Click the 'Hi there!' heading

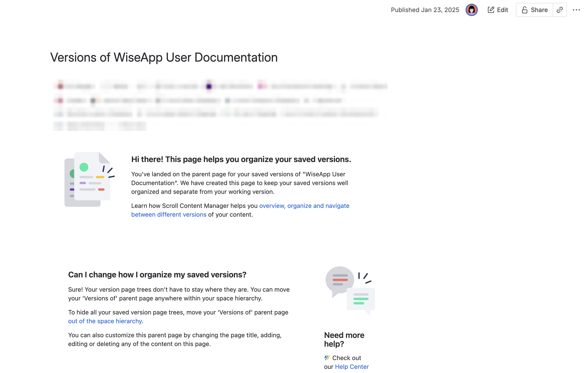[x=241, y=159]
